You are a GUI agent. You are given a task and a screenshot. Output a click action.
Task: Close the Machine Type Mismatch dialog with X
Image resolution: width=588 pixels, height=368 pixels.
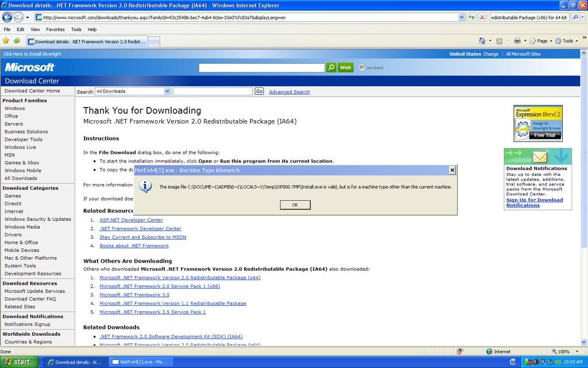pos(452,170)
